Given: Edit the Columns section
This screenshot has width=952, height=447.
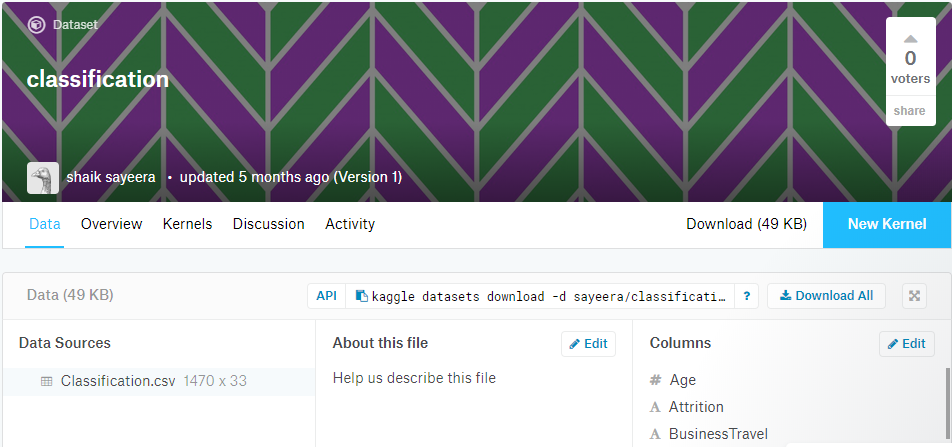Looking at the screenshot, I should tap(906, 344).
